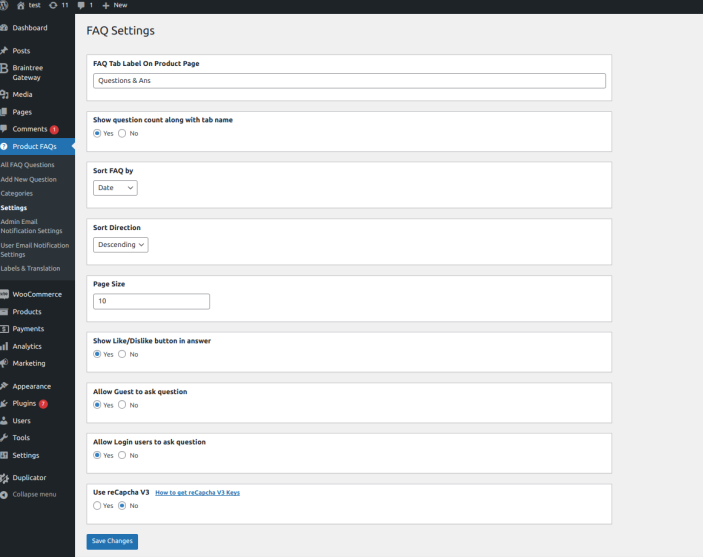Click the Page Size input field
The height and width of the screenshot is (557, 703).
tap(151, 301)
